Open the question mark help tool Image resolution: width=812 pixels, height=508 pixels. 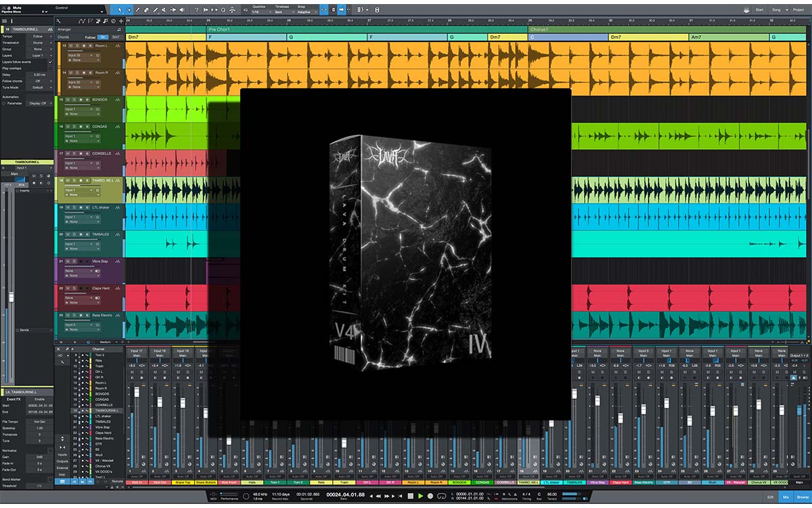[x=197, y=9]
